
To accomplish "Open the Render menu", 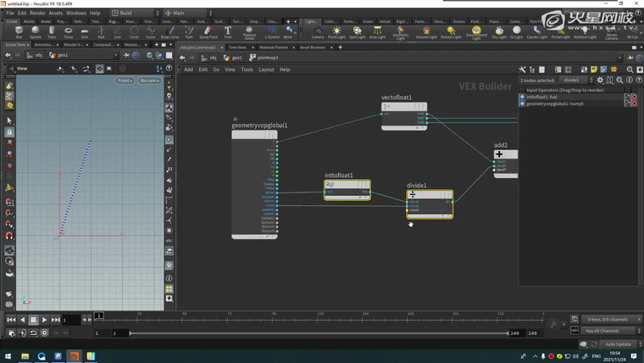I will pyautogui.click(x=37, y=13).
